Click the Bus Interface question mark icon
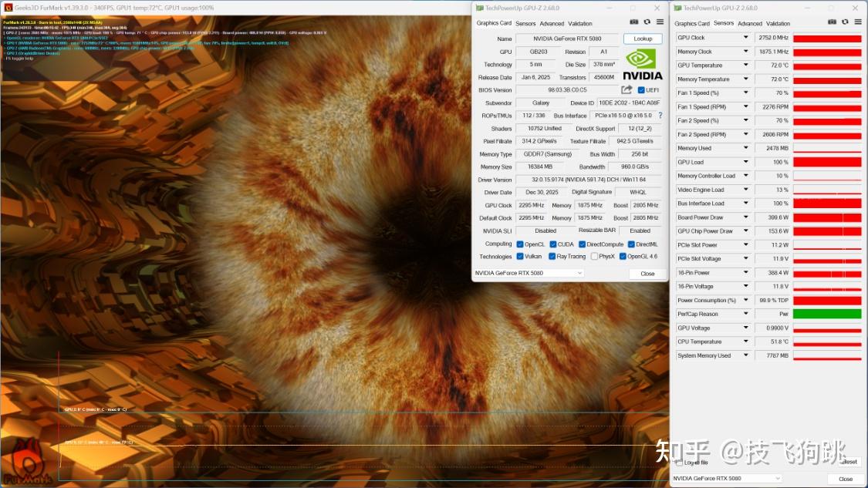 tap(660, 116)
